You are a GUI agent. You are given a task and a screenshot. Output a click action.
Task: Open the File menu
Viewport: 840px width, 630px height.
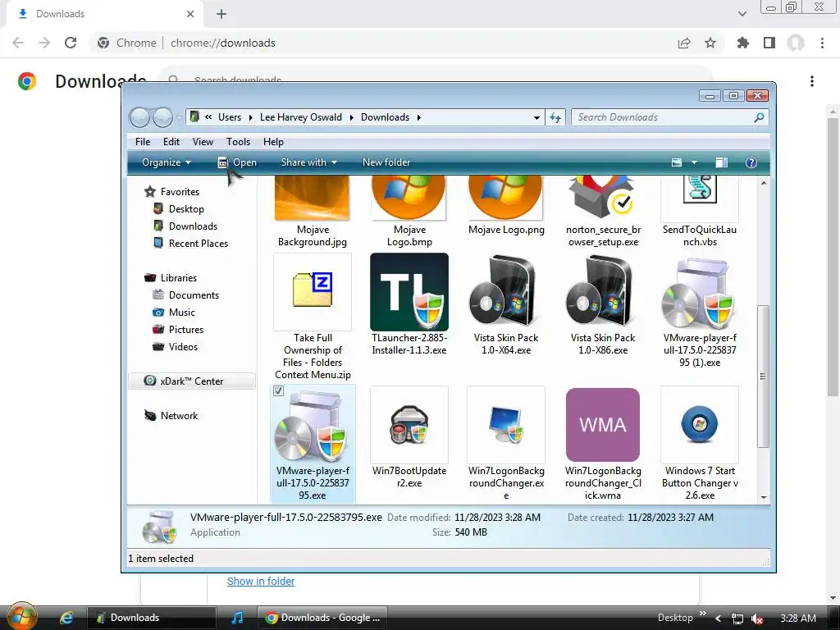(143, 141)
